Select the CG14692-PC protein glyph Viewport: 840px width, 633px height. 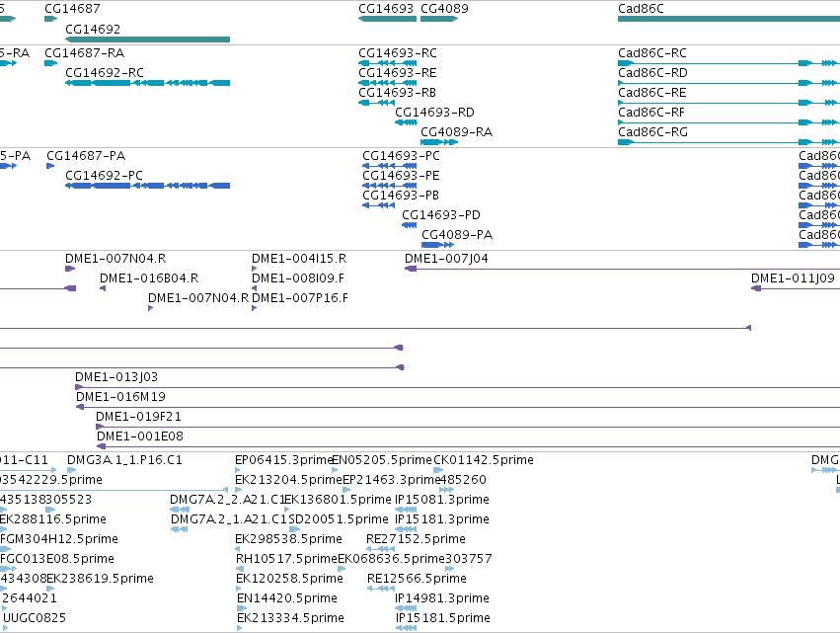[x=147, y=186]
